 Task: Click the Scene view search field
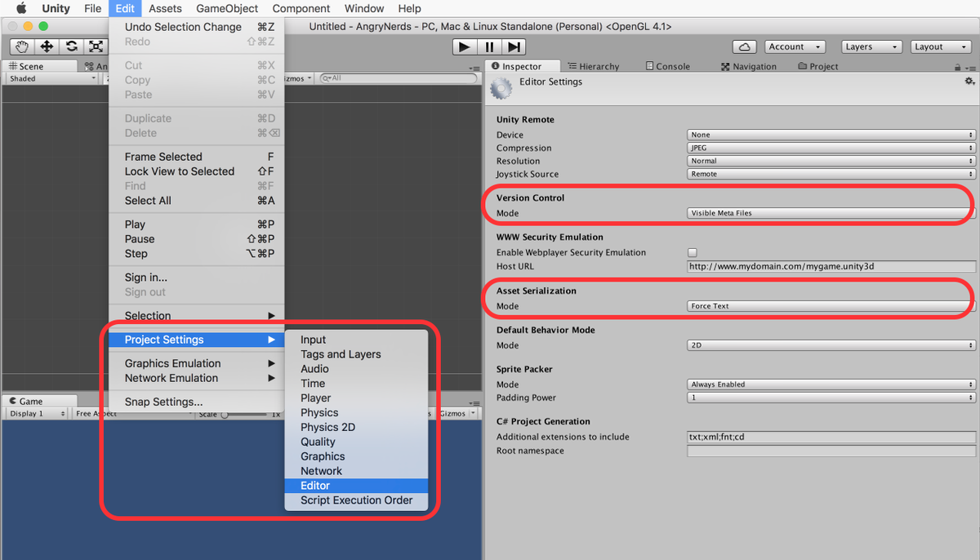398,78
